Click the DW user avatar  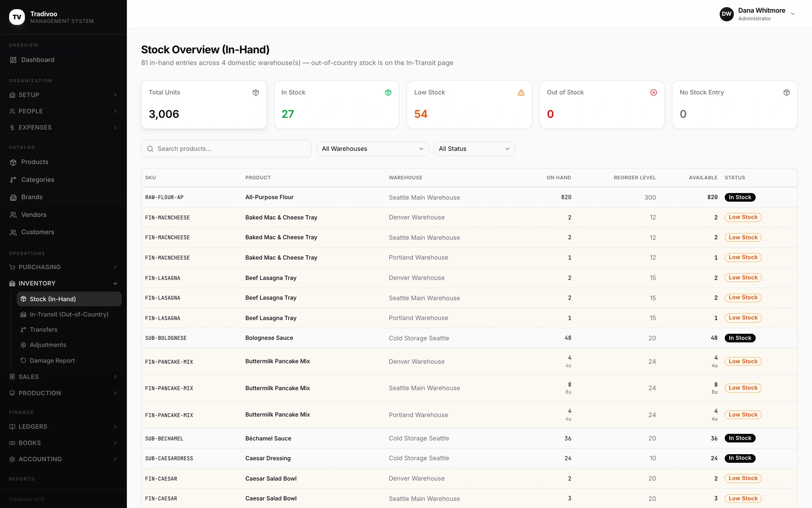pos(727,14)
